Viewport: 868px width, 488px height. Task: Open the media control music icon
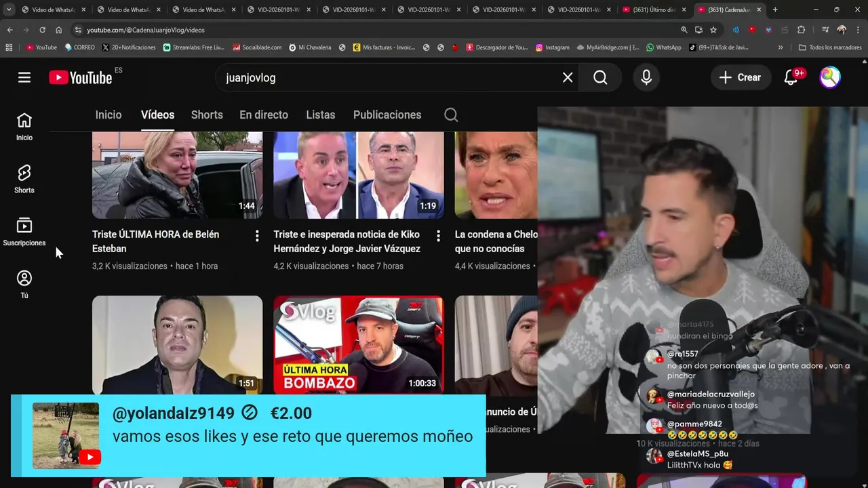(x=825, y=30)
